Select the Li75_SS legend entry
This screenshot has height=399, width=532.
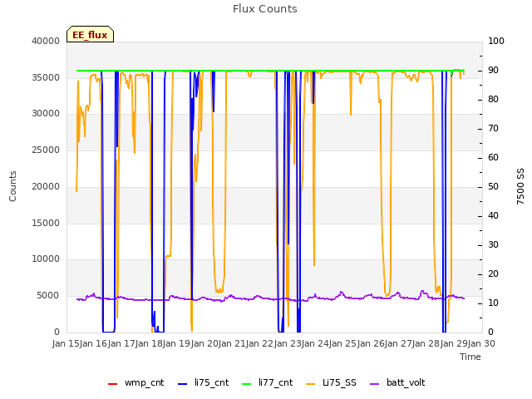pyautogui.click(x=331, y=382)
